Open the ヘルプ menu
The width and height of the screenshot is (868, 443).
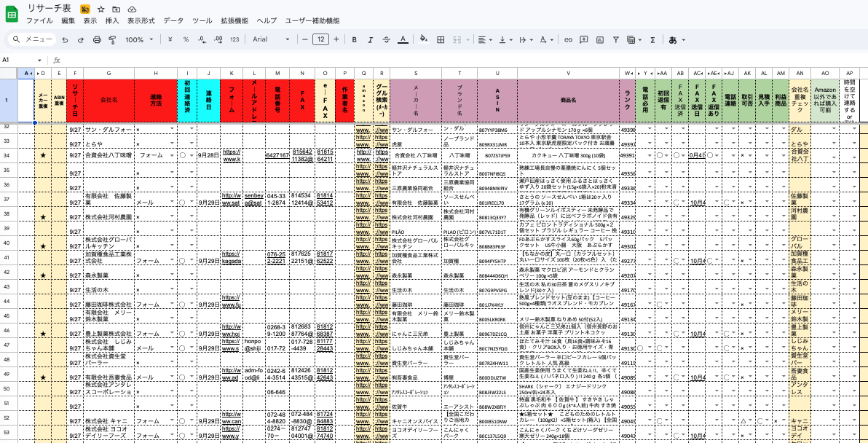[267, 21]
